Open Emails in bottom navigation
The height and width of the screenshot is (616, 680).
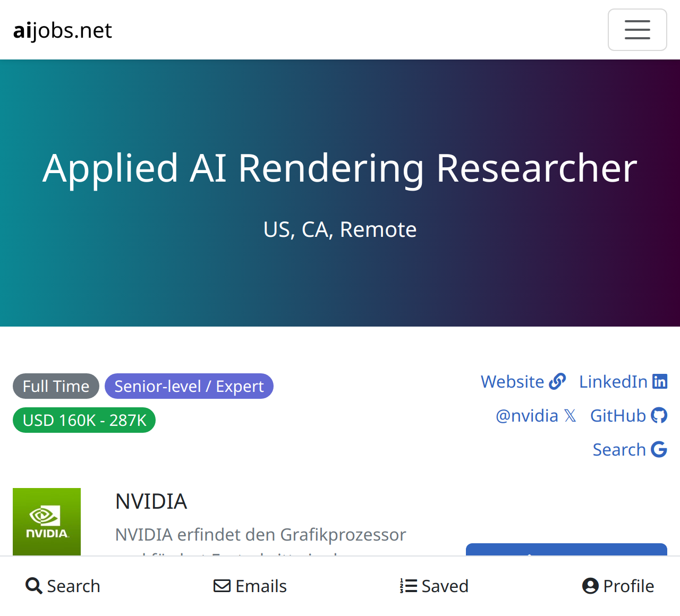tap(250, 586)
